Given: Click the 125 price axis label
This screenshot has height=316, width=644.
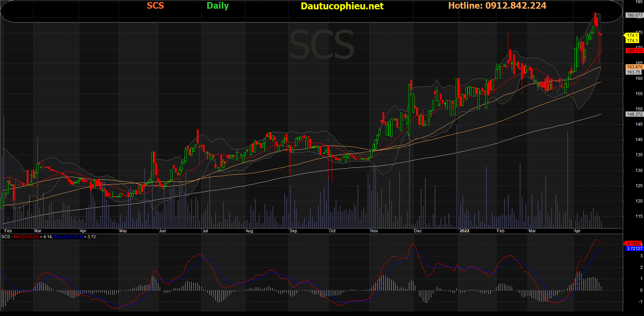Looking at the screenshot, I should [639, 186].
